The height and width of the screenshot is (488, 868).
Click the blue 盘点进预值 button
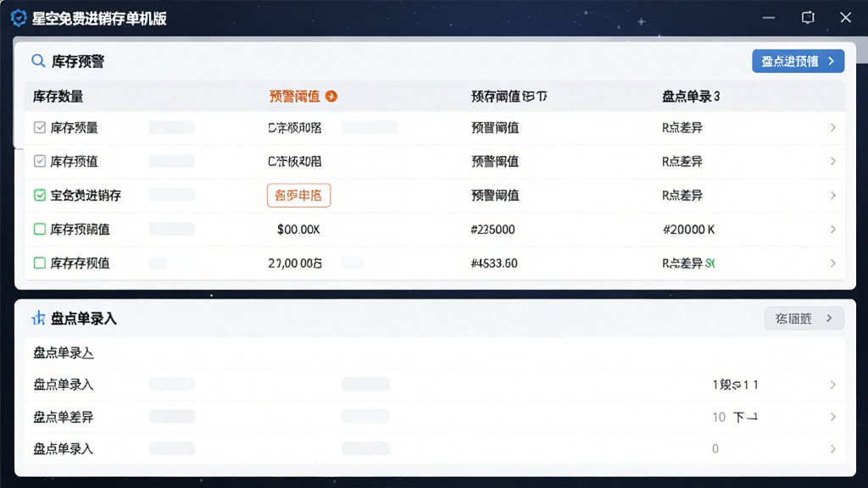798,61
